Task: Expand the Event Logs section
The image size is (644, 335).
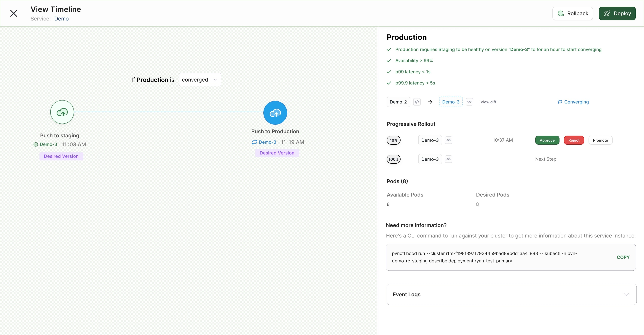Action: click(x=407, y=294)
